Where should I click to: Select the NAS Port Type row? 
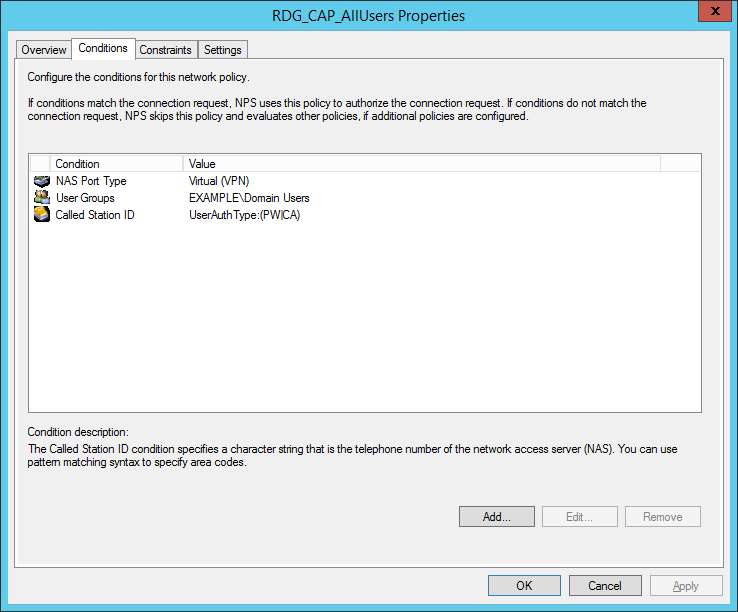pyautogui.click(x=365, y=181)
